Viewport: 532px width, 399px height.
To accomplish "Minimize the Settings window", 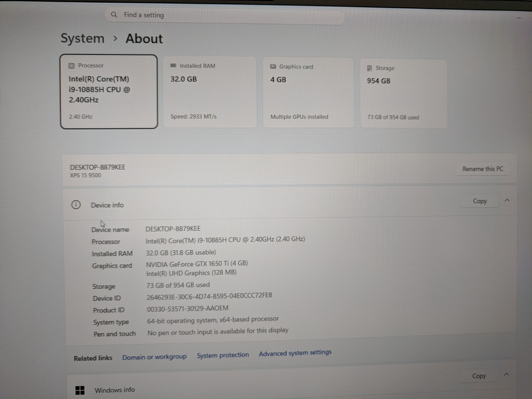I will [x=519, y=18].
